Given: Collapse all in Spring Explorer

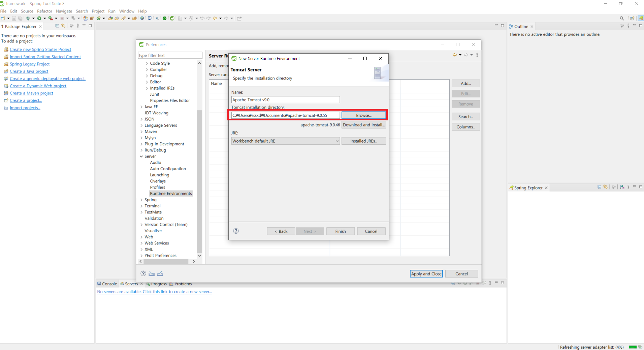Looking at the screenshot, I should tap(599, 187).
